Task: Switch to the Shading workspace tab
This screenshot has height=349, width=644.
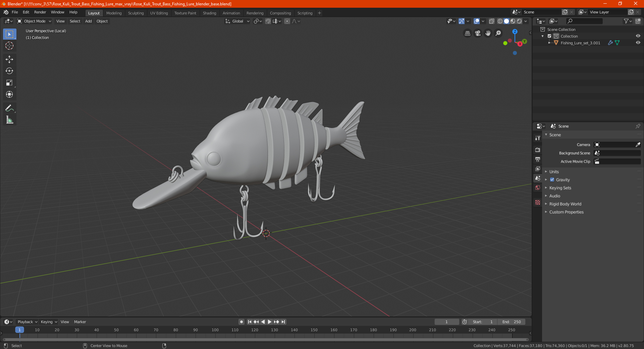Action: [x=209, y=13]
